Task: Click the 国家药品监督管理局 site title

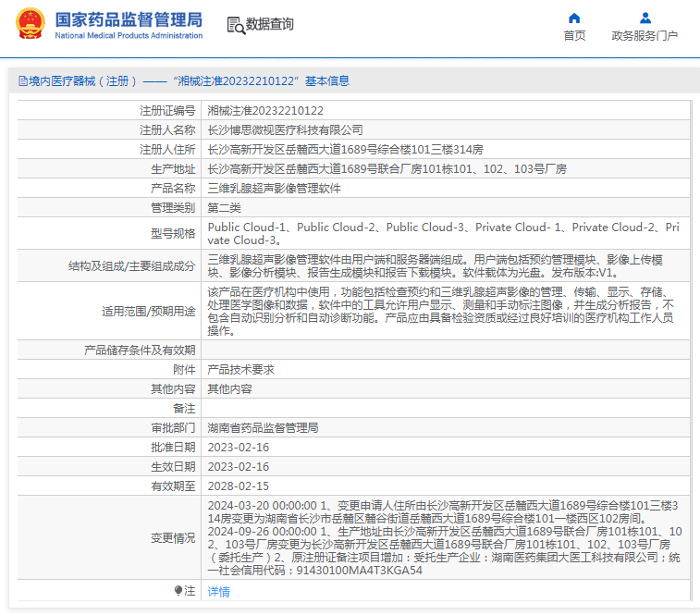Action: (x=129, y=19)
